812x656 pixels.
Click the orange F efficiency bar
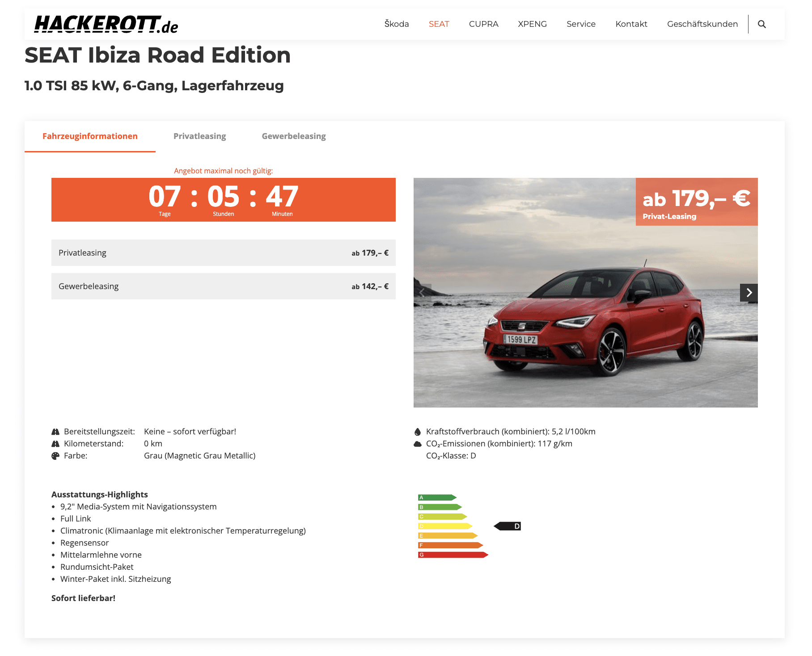click(451, 545)
